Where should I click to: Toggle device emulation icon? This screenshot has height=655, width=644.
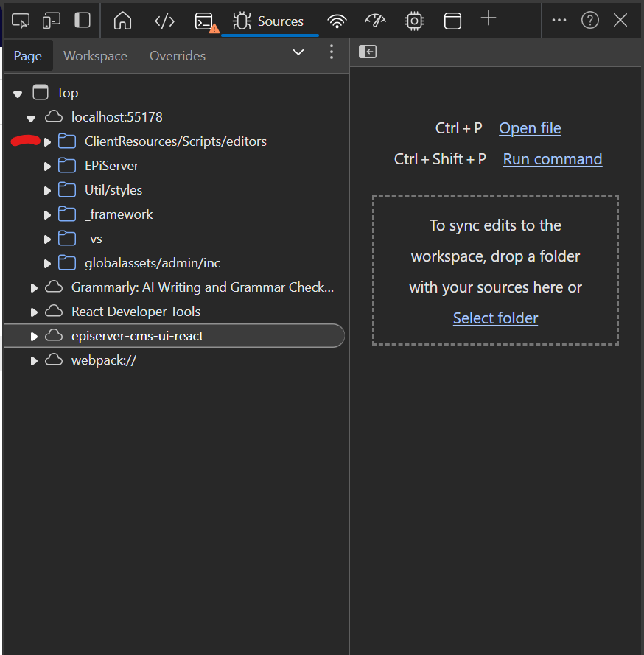(52, 20)
